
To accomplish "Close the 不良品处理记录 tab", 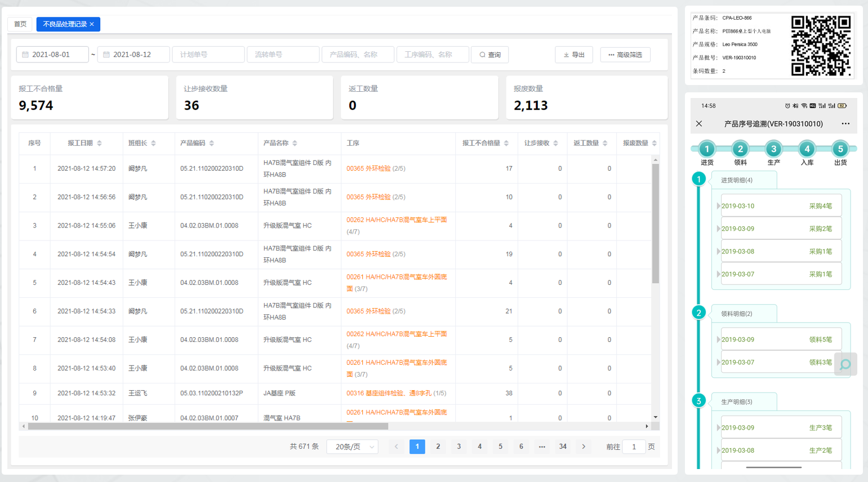I will pyautogui.click(x=92, y=24).
